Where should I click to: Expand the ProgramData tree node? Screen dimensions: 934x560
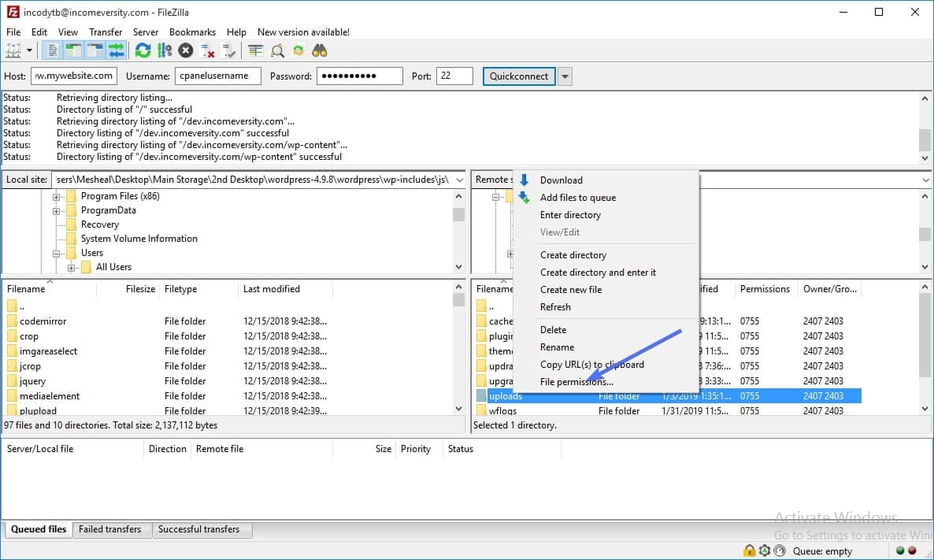click(56, 211)
